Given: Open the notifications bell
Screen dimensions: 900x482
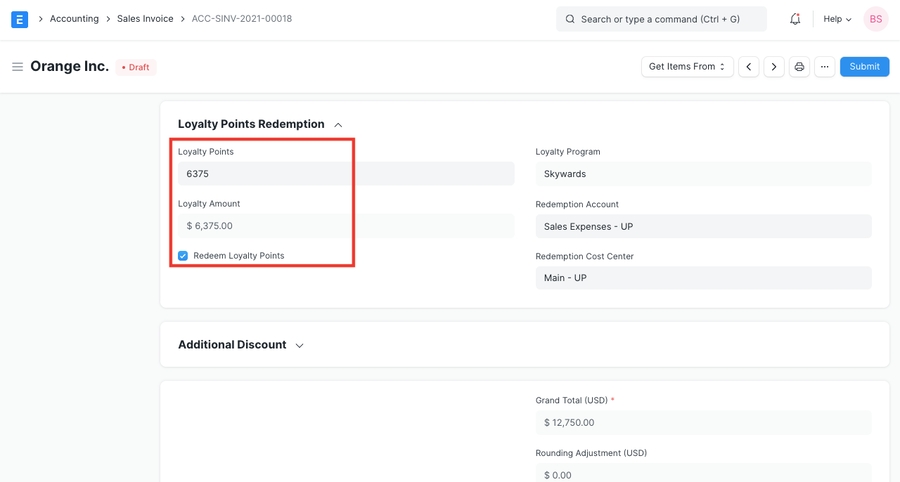Looking at the screenshot, I should tap(795, 19).
